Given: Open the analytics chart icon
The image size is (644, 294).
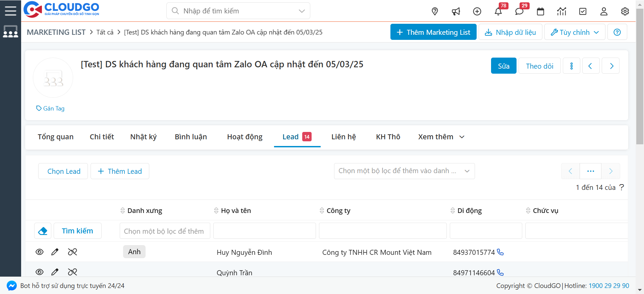Looking at the screenshot, I should pos(561,11).
